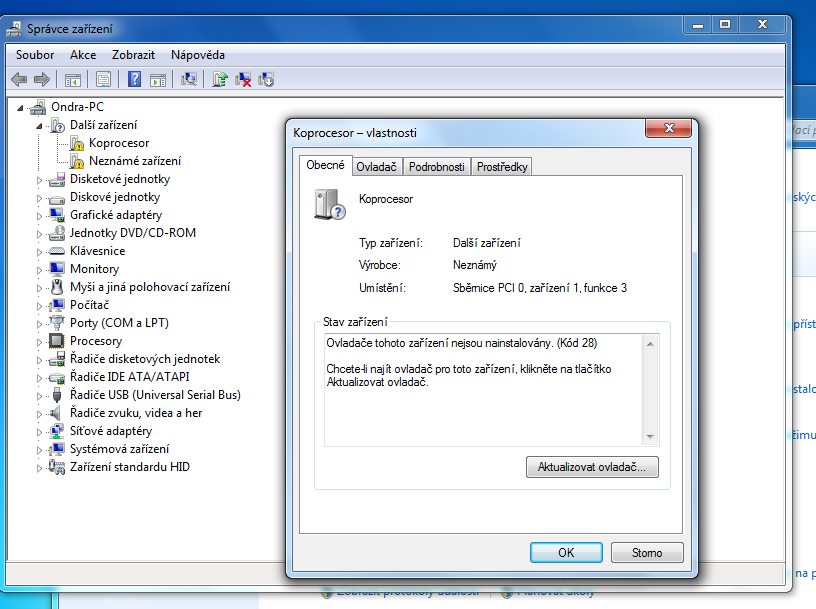This screenshot has height=609, width=816.
Task: Click the Zařízení standardu HID icon
Action: point(57,467)
